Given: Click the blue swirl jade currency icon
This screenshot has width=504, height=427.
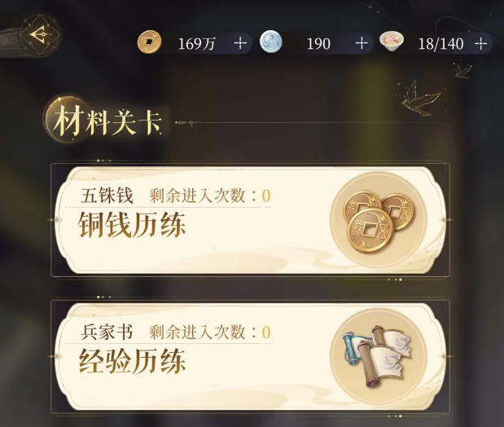Looking at the screenshot, I should pyautogui.click(x=271, y=42).
